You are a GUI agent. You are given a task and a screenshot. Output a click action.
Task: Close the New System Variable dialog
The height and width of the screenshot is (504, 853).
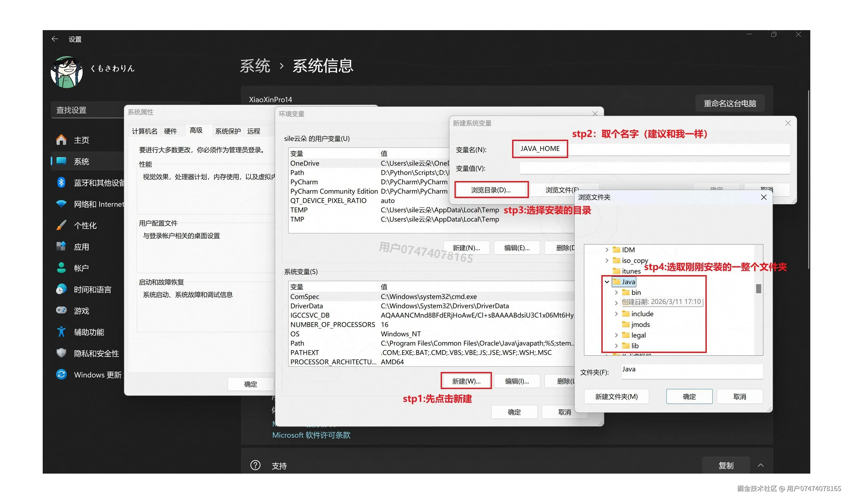tap(788, 123)
